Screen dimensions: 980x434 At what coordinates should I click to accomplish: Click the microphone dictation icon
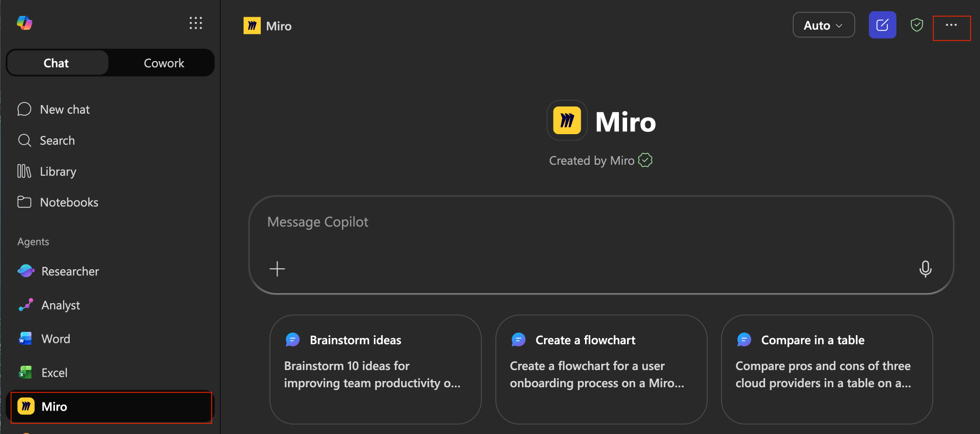(x=926, y=269)
